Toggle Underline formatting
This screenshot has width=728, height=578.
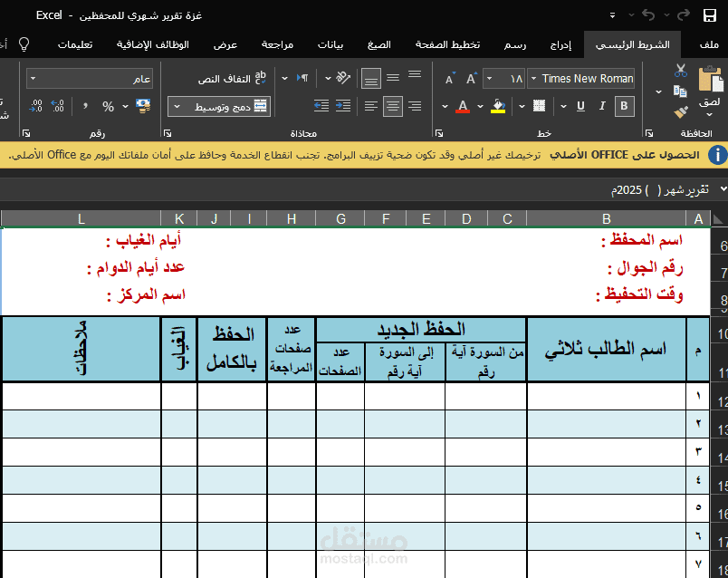click(x=580, y=106)
